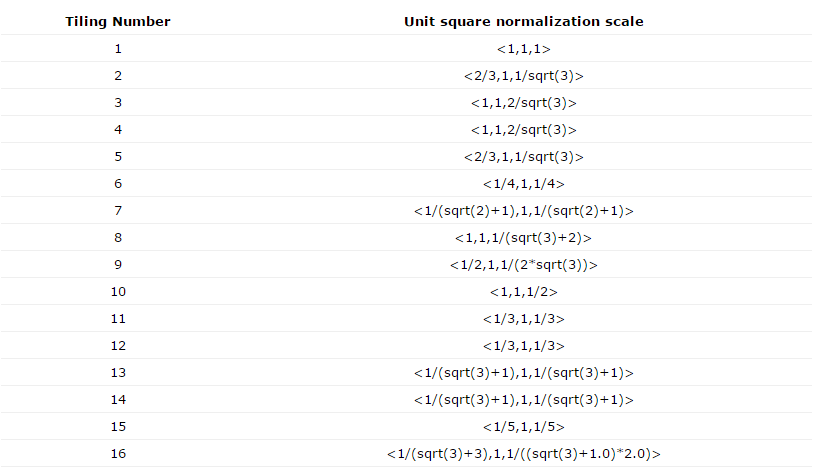This screenshot has height=471, width=819.
Task: Select the <1/4,1,1/4> scale value
Action: [x=523, y=183]
